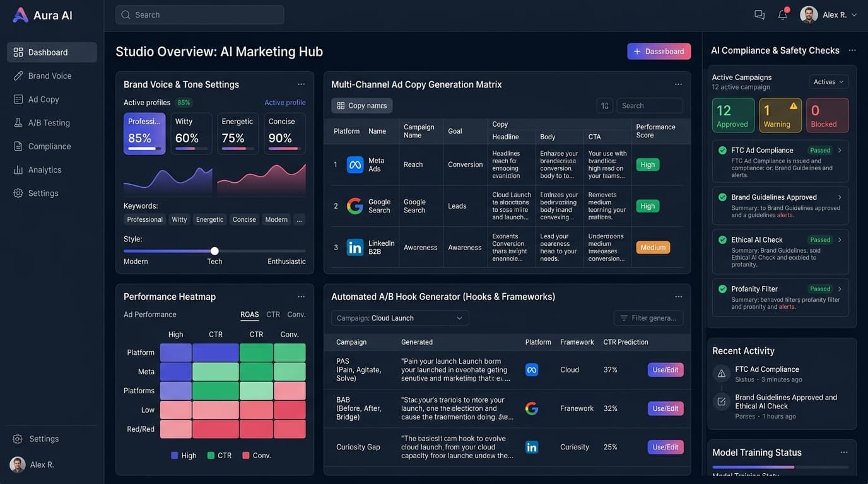
Task: Click FTC Ad Compliance warning icon in Recent Activity
Action: point(721,374)
